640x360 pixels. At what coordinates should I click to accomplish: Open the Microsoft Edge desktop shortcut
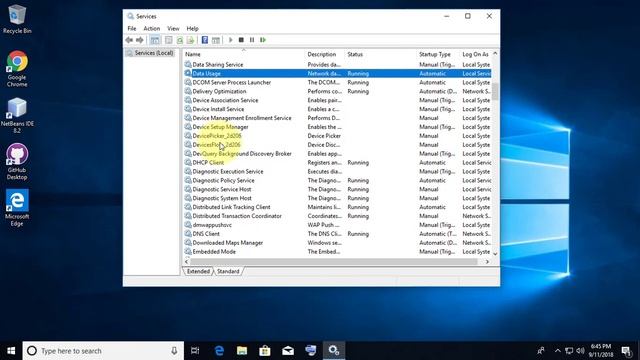[x=17, y=208]
